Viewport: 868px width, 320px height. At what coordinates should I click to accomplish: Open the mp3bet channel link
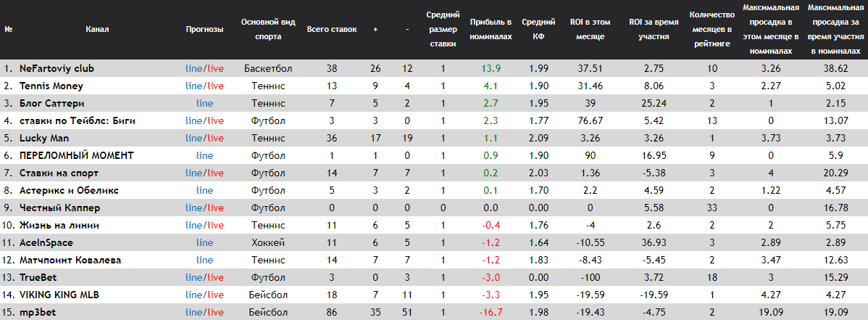pyautogui.click(x=39, y=312)
